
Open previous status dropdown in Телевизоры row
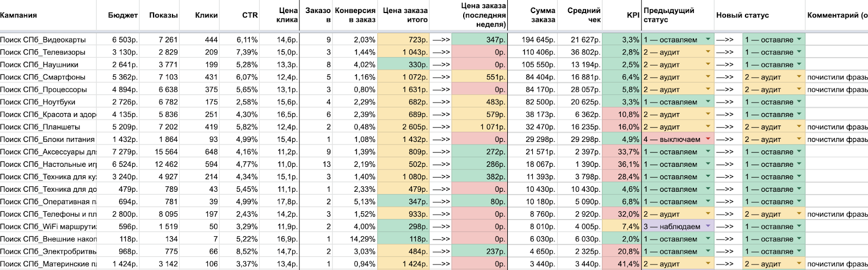[707, 52]
